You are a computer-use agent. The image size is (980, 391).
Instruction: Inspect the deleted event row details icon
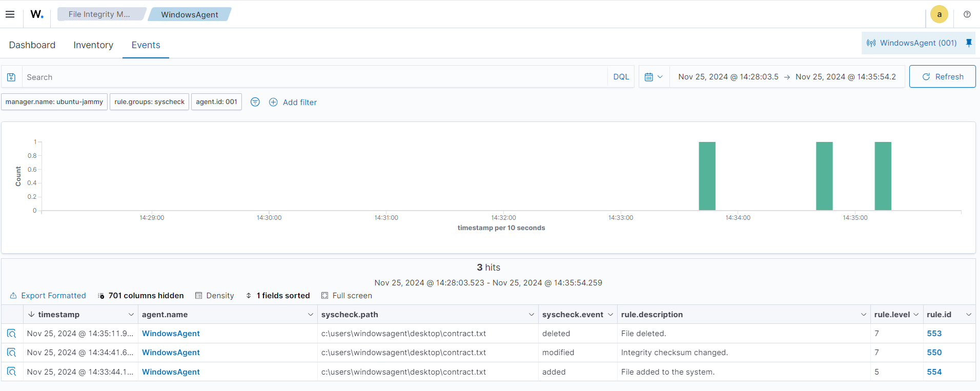tap(11, 334)
